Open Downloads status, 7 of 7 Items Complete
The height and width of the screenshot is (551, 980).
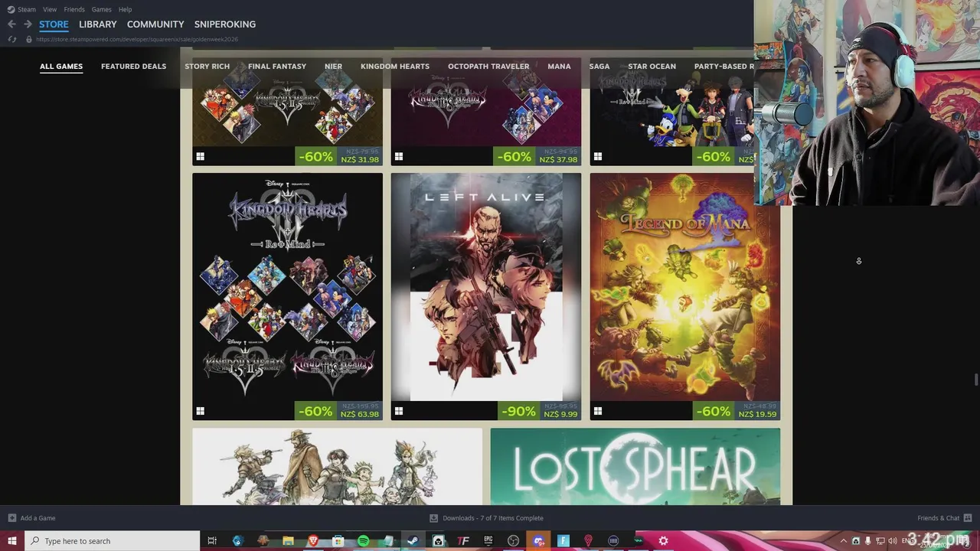click(x=487, y=518)
